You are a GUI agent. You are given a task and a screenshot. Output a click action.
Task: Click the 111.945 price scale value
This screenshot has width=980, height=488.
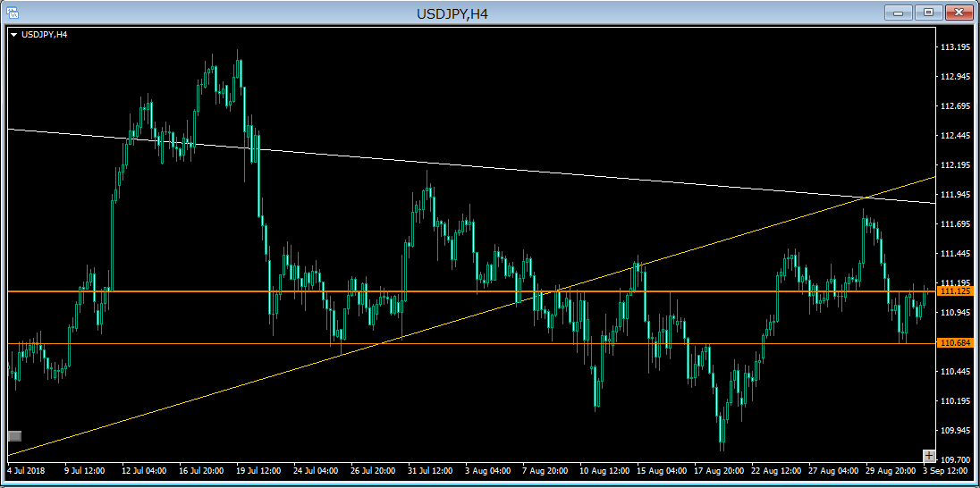click(954, 195)
